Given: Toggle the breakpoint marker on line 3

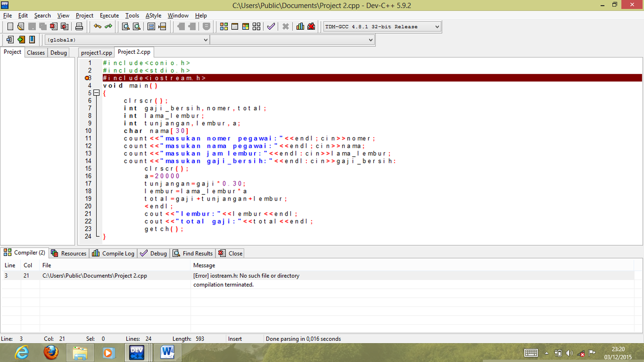Looking at the screenshot, I should pyautogui.click(x=88, y=78).
